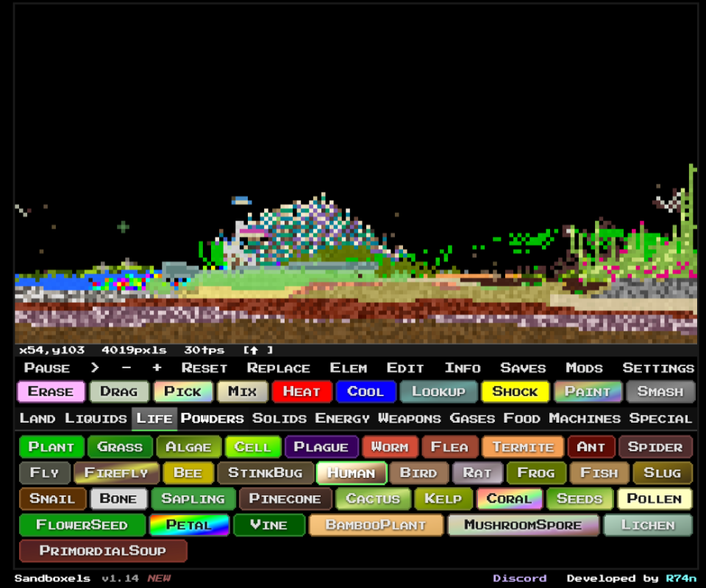Viewport: 706px width, 588px height.
Task: Choose the Heat tool
Action: point(302,392)
